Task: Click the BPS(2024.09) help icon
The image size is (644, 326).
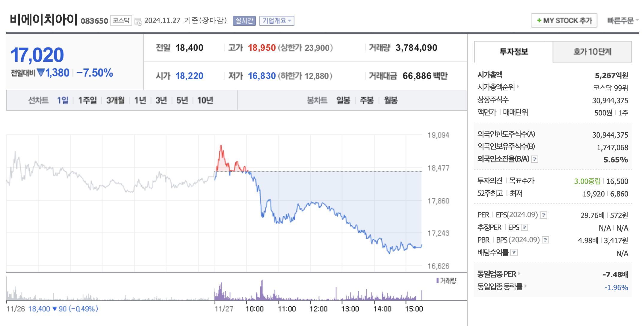Action: click(545, 240)
